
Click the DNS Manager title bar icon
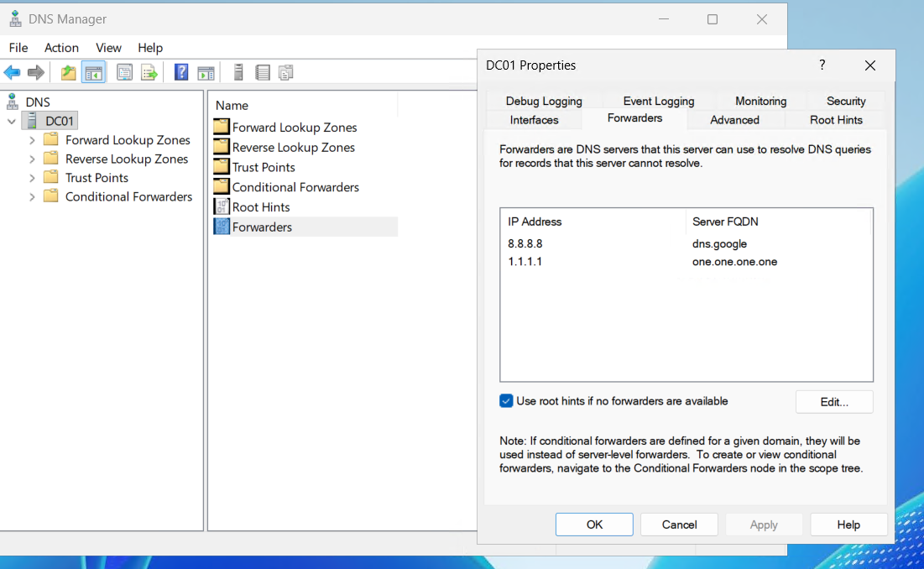pos(15,18)
